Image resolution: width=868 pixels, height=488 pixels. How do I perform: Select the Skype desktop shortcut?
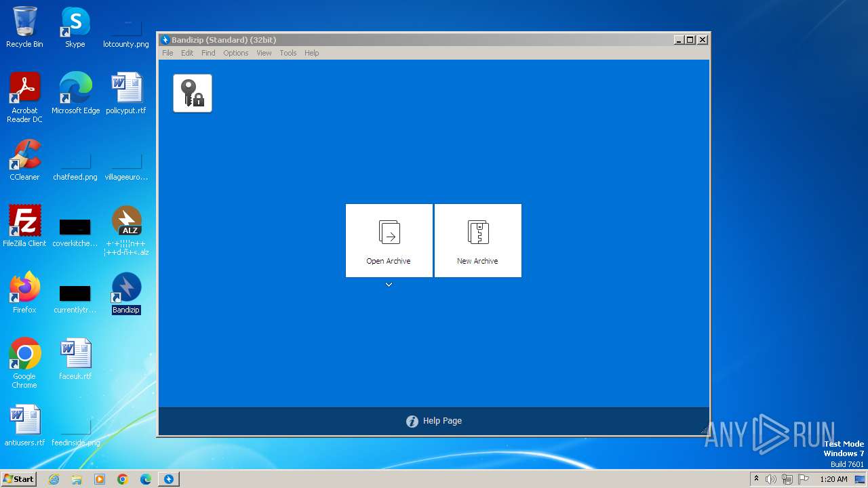(x=75, y=27)
